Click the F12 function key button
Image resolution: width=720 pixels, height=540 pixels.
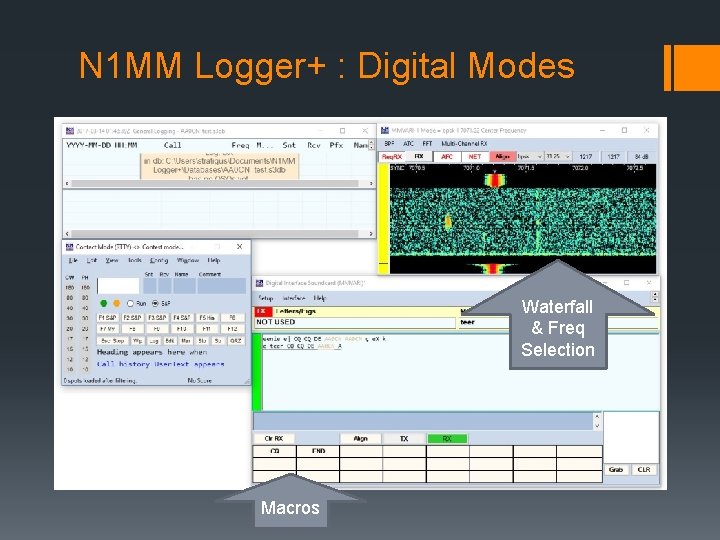(232, 329)
